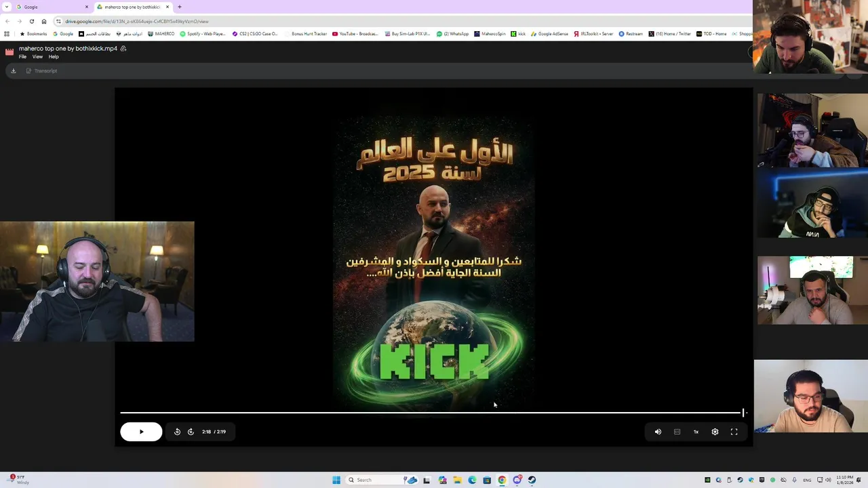This screenshot has width=868, height=488.
Task: Open the Google bookmark
Action: click(x=63, y=34)
